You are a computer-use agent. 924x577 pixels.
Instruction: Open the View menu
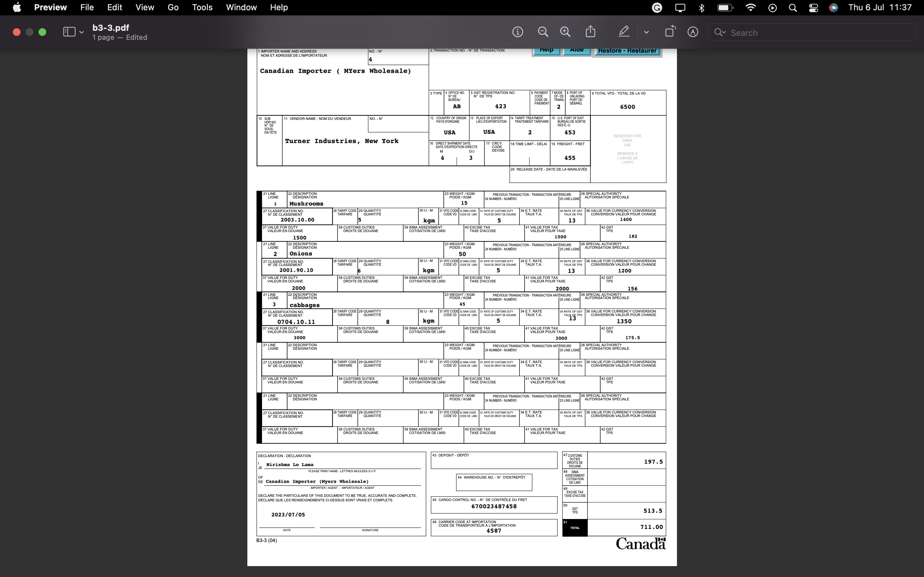click(144, 7)
